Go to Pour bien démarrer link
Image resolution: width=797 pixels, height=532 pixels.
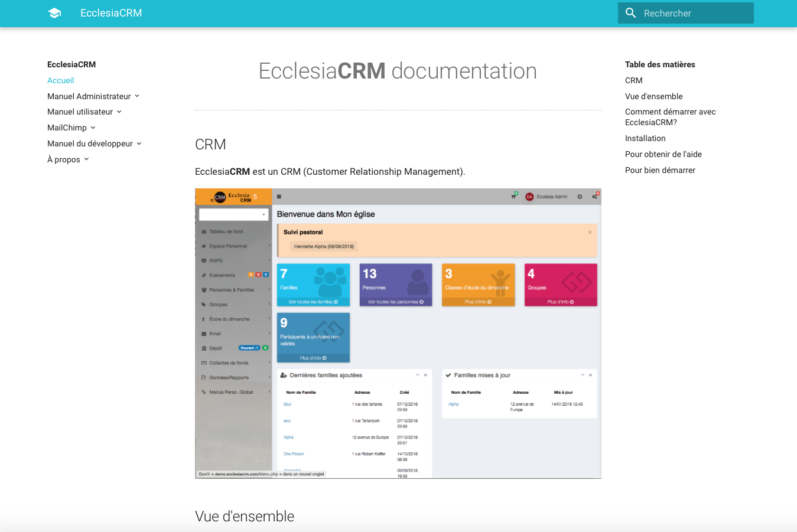660,170
